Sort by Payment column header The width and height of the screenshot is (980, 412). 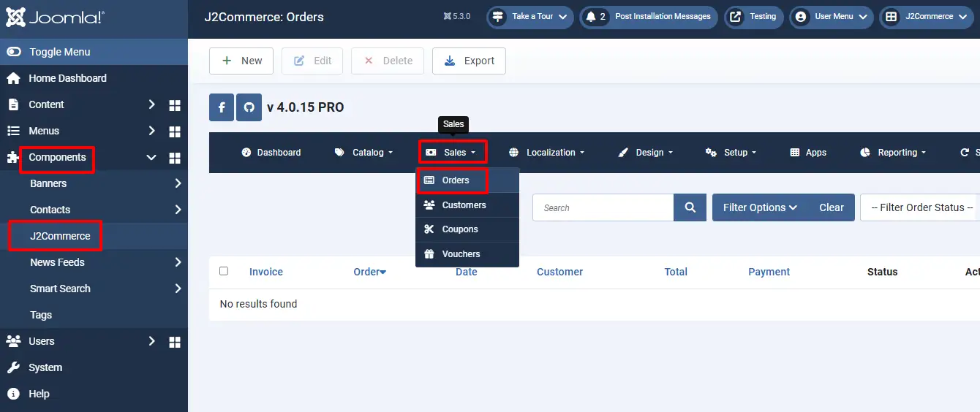(x=769, y=272)
